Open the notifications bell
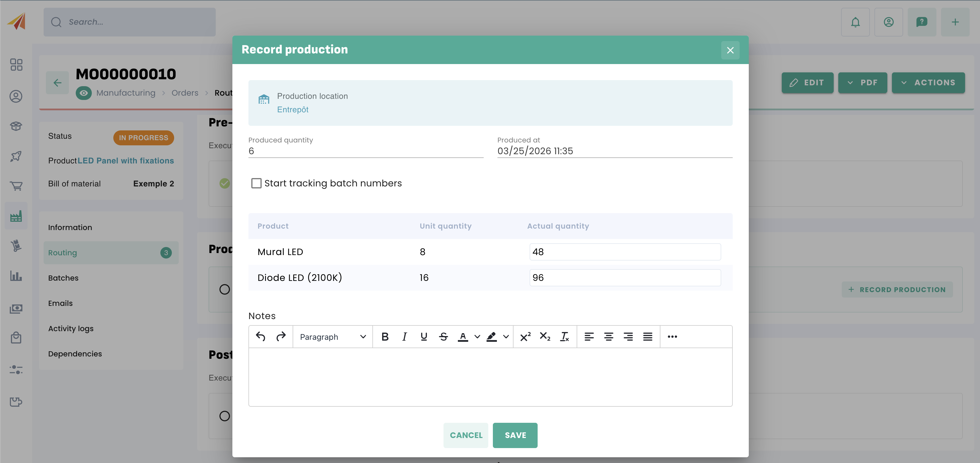 pyautogui.click(x=855, y=22)
